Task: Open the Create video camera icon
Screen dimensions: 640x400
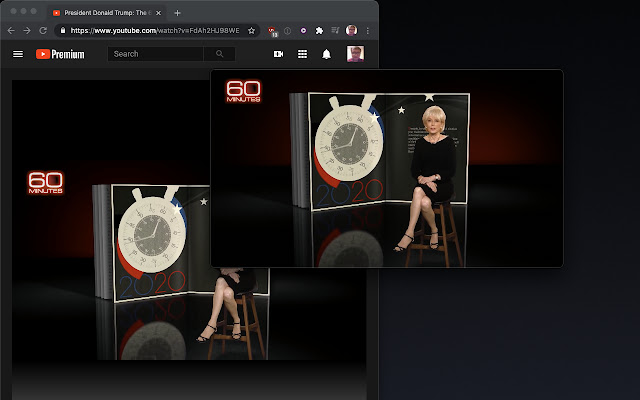Action: coord(278,54)
